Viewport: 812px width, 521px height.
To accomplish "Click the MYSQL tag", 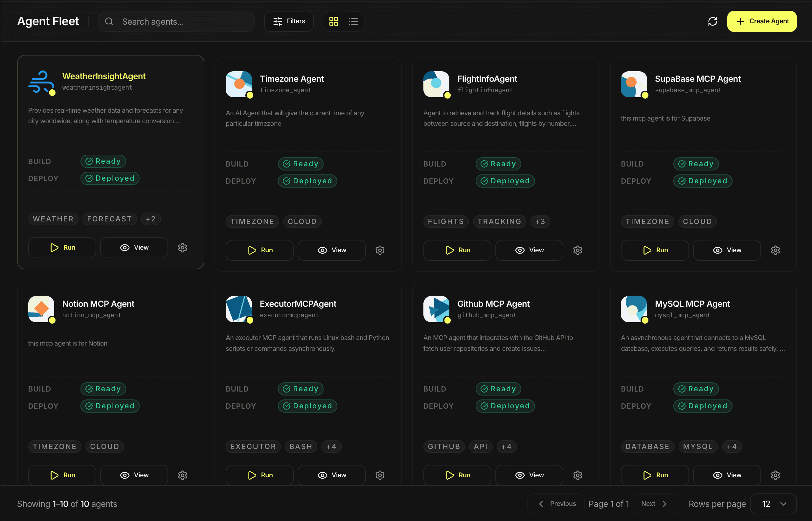I will pos(698,447).
